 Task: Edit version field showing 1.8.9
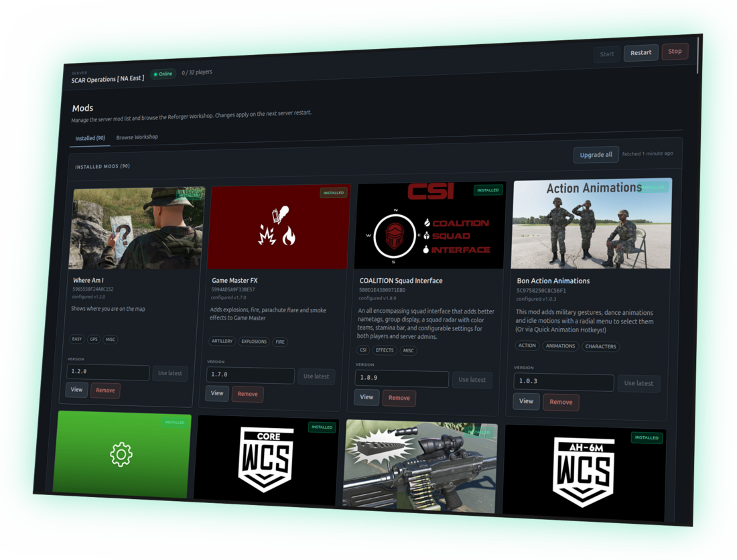tap(401, 378)
